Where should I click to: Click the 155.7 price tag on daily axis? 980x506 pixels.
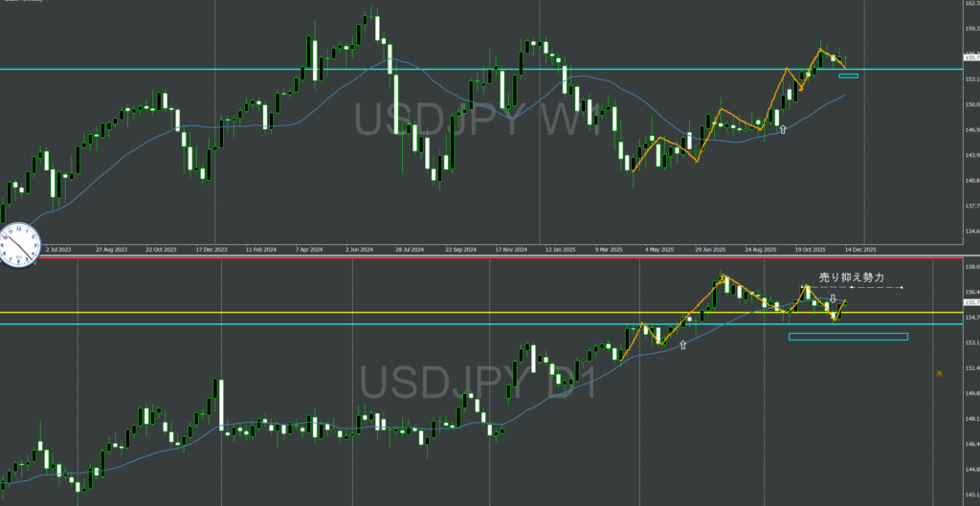click(968, 303)
